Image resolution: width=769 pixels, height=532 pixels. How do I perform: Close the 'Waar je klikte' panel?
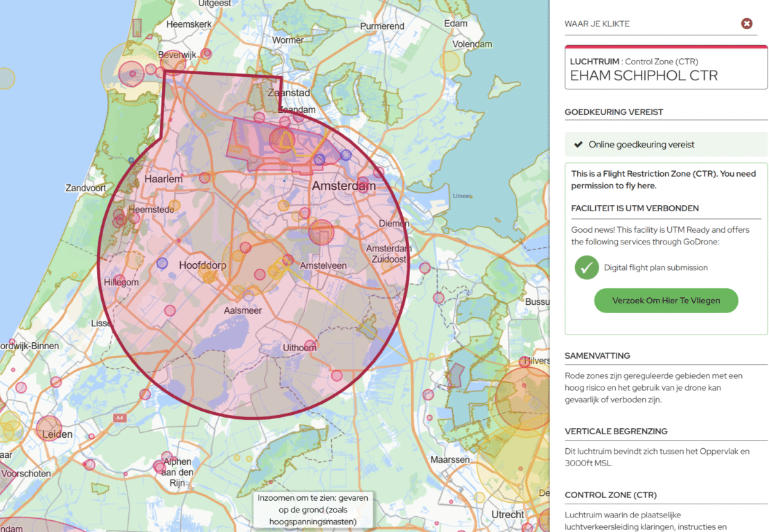(747, 24)
